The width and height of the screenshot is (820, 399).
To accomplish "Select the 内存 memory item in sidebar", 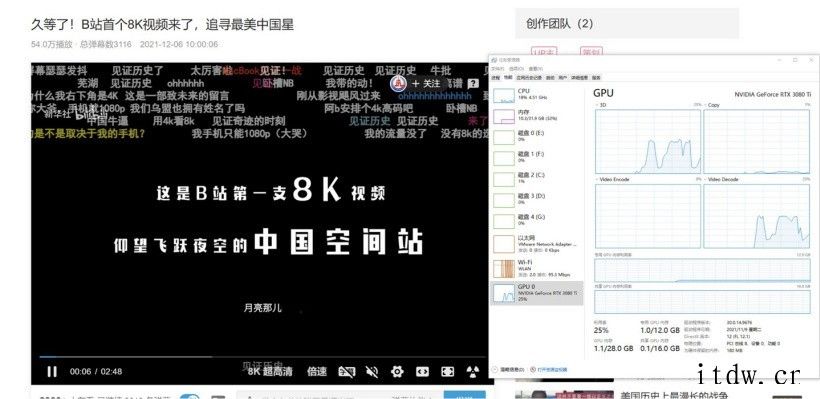I will coord(538,116).
